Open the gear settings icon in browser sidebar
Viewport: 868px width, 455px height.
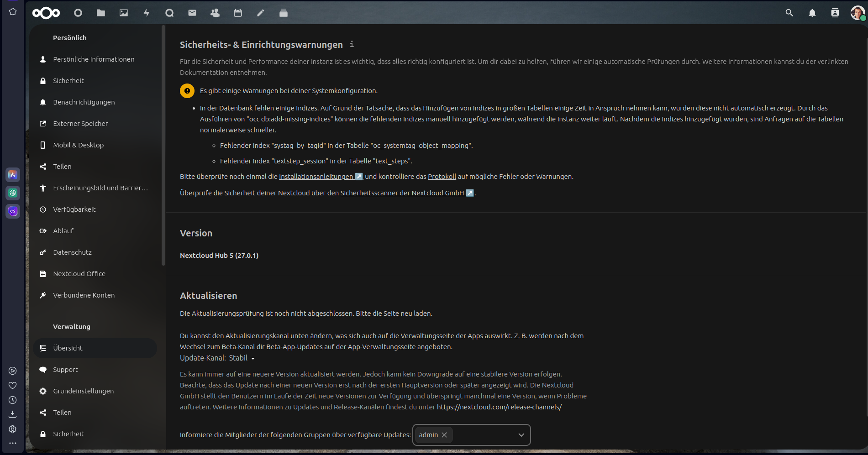[x=13, y=429]
